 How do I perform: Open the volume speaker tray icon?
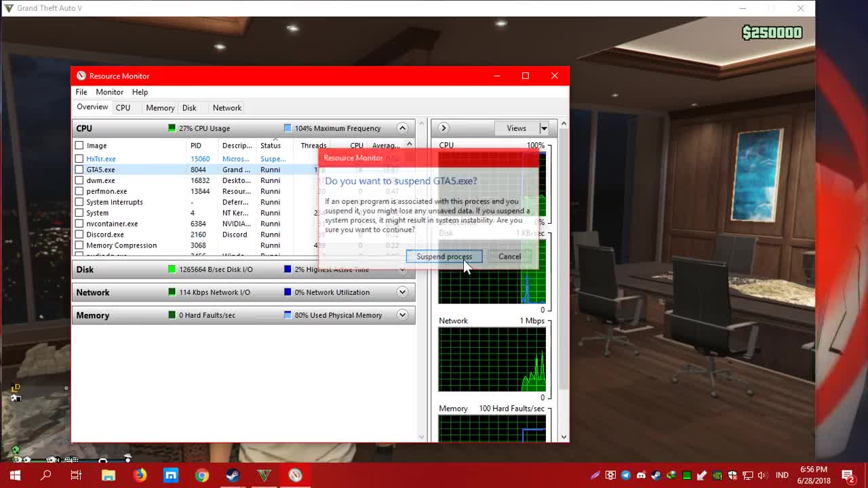click(763, 475)
